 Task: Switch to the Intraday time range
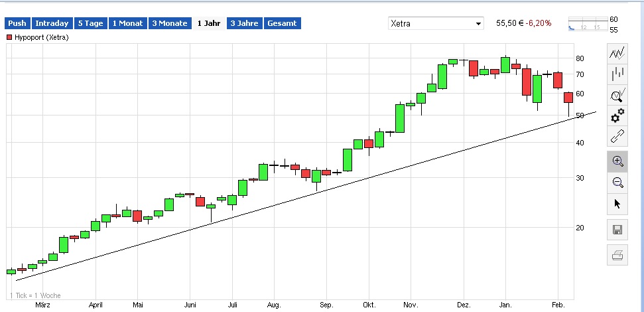tap(52, 23)
